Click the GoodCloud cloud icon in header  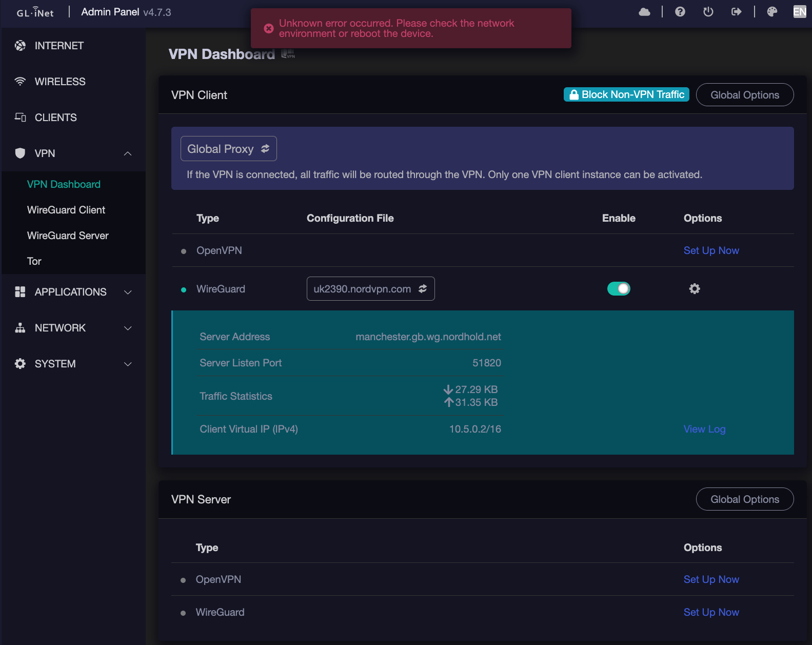[644, 12]
